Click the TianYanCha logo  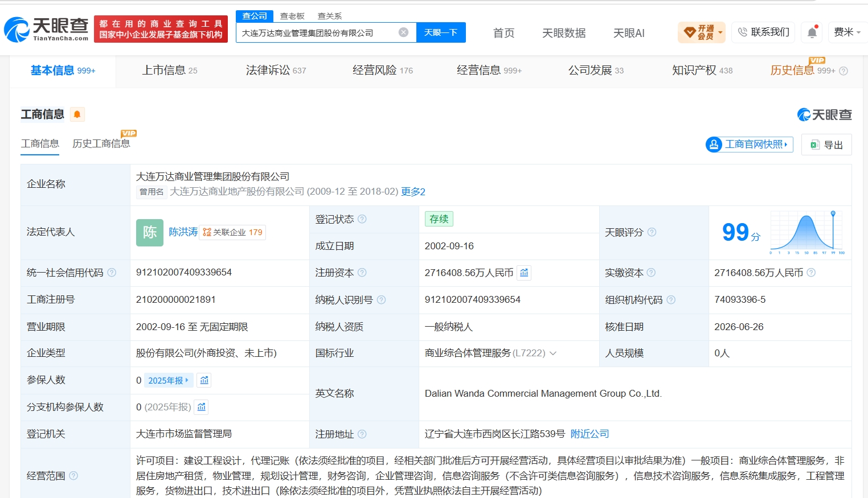pyautogui.click(x=46, y=29)
